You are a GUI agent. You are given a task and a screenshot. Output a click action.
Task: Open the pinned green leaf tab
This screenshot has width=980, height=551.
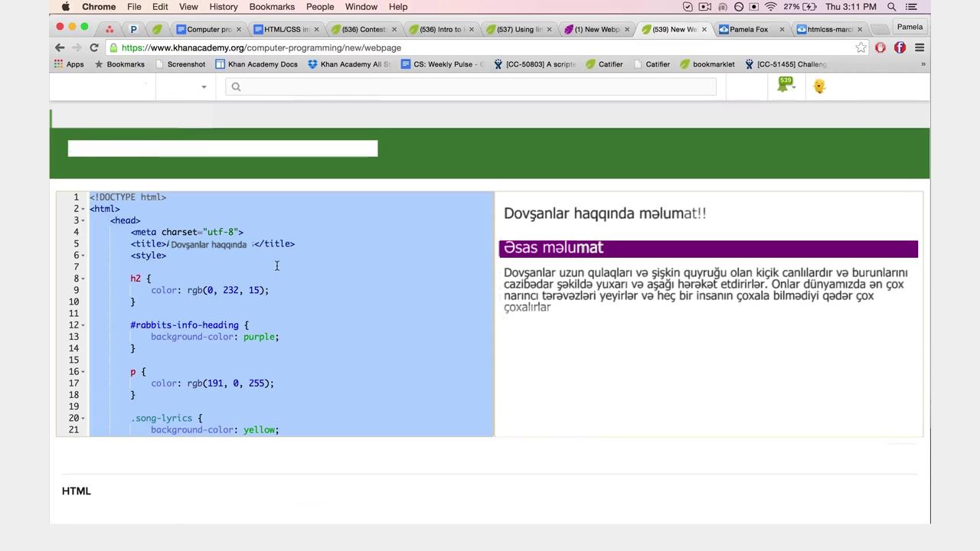(x=157, y=29)
